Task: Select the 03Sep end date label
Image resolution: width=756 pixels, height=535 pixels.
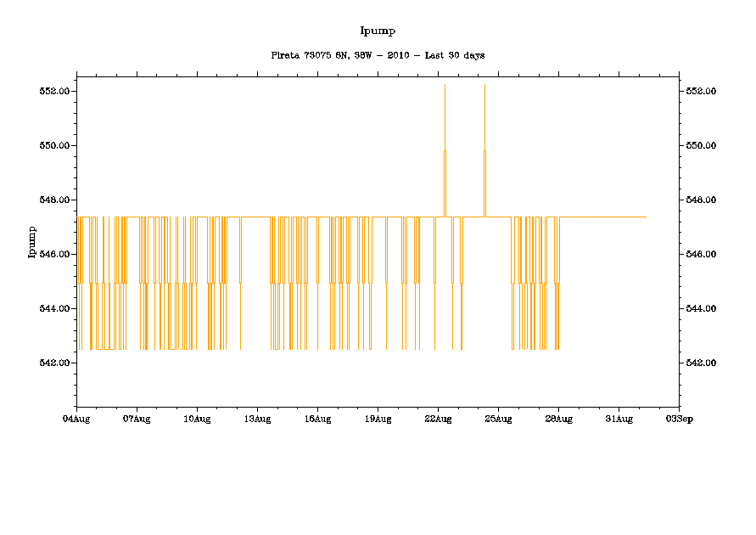Action: click(679, 419)
